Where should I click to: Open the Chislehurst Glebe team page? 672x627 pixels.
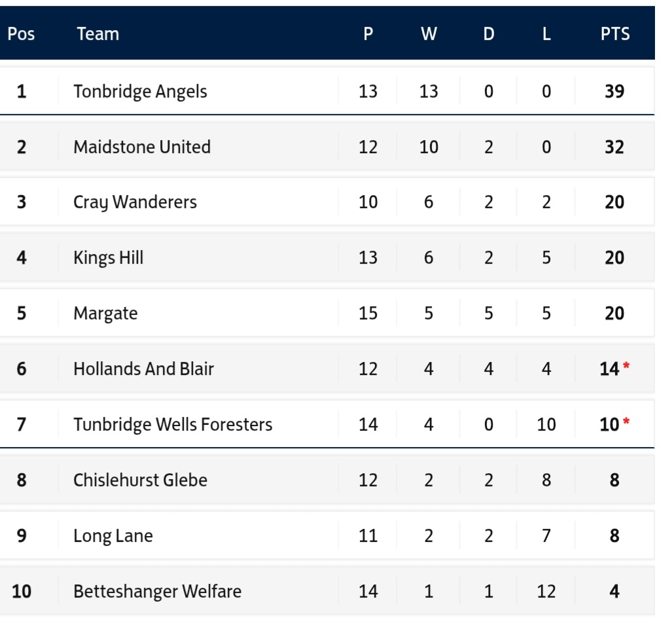pos(140,480)
